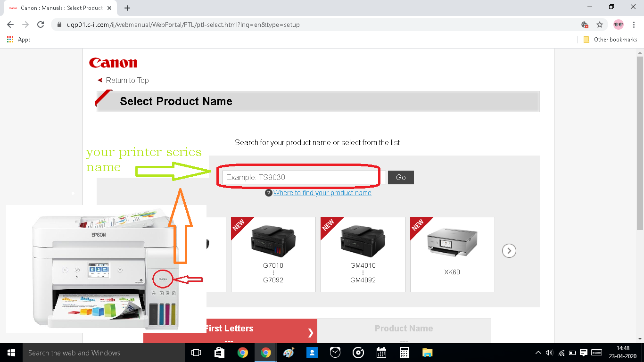Click the question mark help icon

[269, 193]
